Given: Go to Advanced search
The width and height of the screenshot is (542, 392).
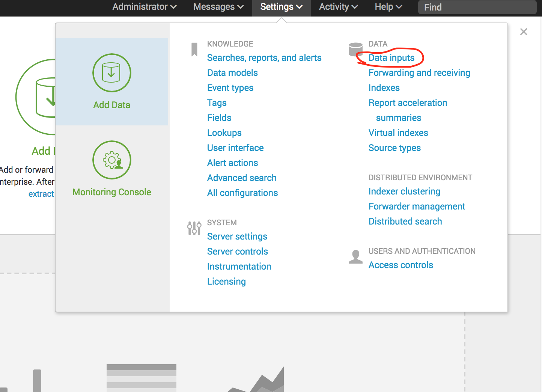Looking at the screenshot, I should point(242,178).
